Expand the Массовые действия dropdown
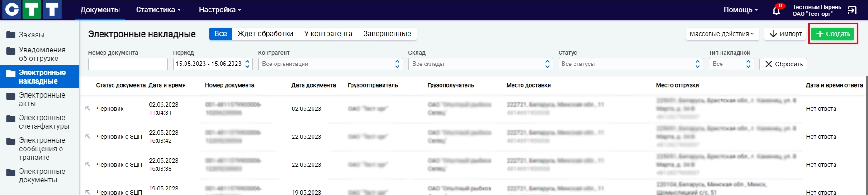This screenshot has width=868, height=195. click(722, 34)
